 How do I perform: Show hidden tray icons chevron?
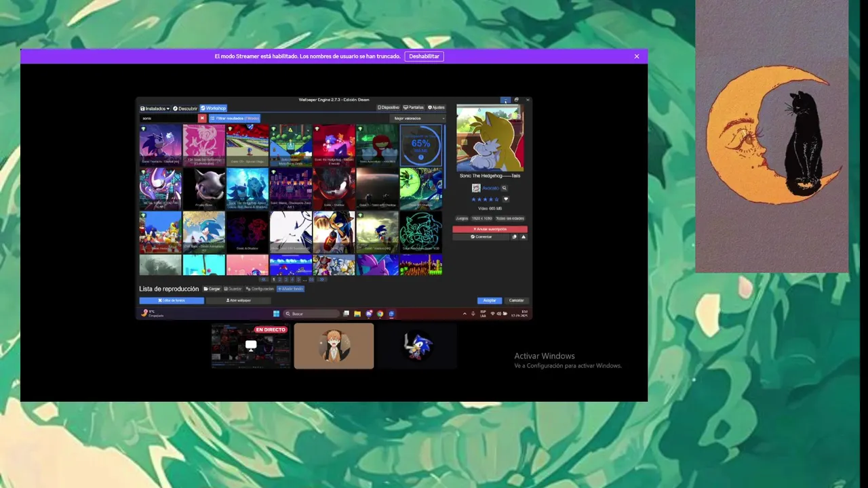[x=465, y=314]
